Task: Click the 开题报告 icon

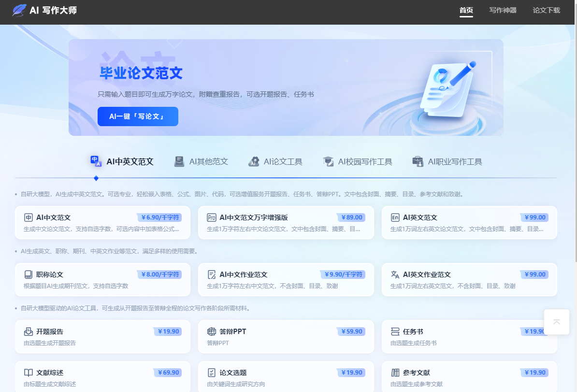Action: (x=29, y=332)
